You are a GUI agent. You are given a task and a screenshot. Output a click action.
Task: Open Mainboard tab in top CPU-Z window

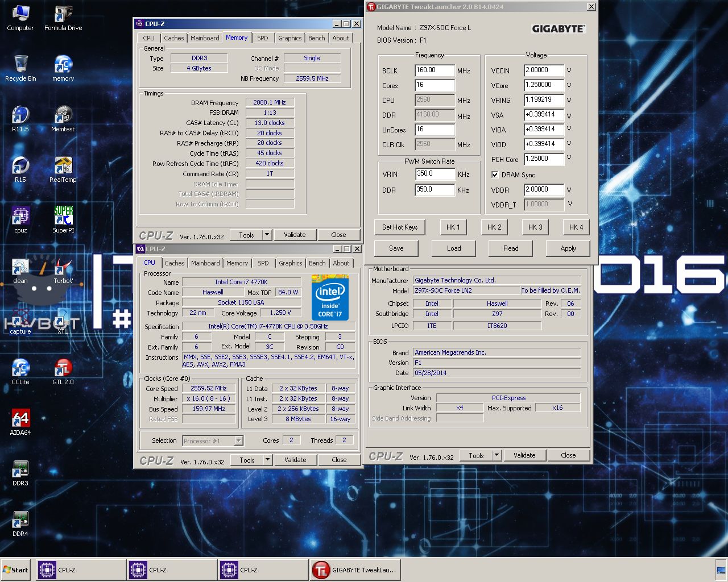[205, 38]
